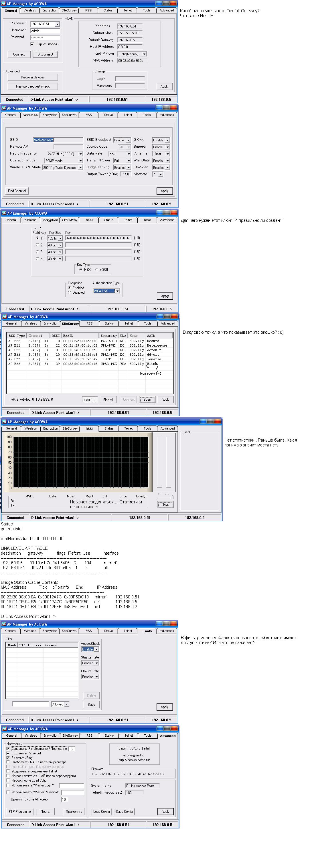Click the AP Manager title icon in General window
316x868 pixels.
pyautogui.click(x=4, y=4)
